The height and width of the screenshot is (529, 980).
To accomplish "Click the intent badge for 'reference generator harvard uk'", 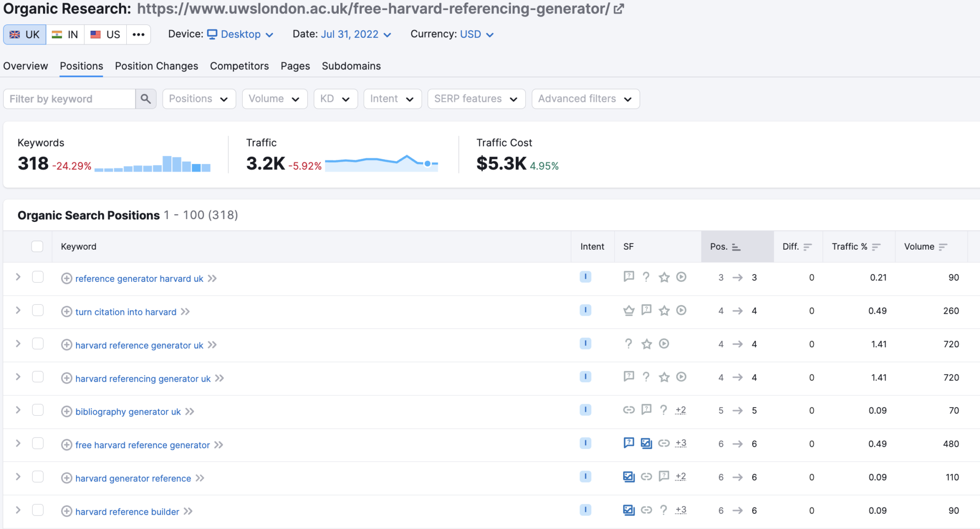I will tap(585, 277).
